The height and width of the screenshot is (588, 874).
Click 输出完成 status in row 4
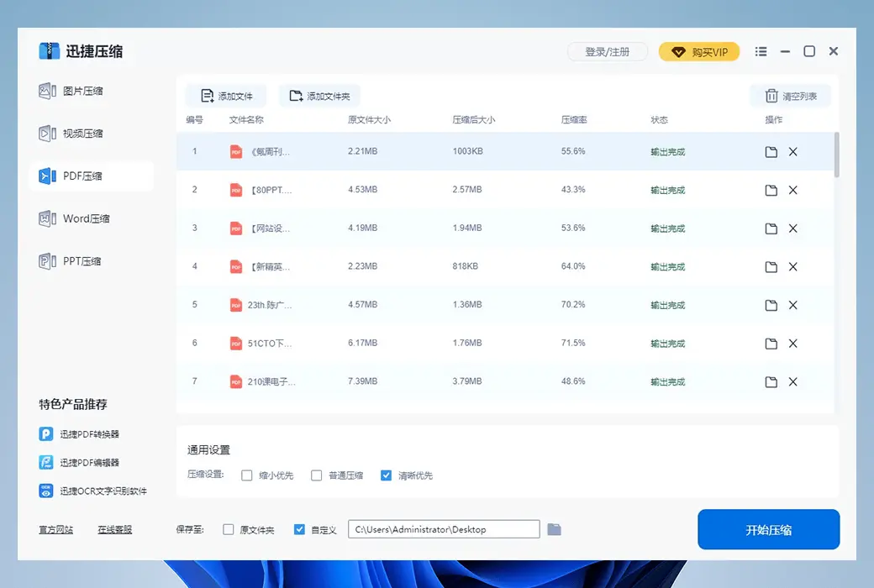pos(668,267)
